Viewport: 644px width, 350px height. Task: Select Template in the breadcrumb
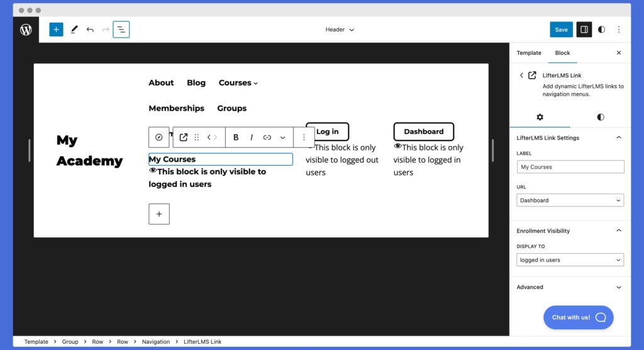click(x=36, y=342)
